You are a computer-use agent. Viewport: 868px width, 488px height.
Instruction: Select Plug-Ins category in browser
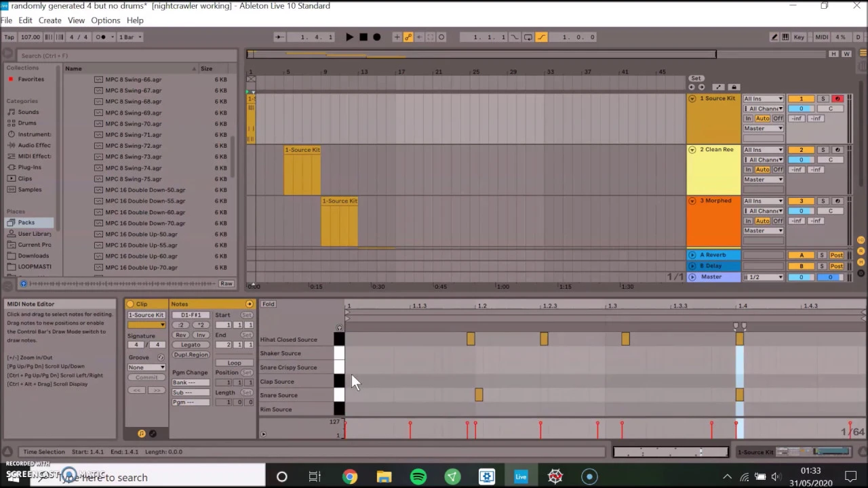[x=29, y=167]
